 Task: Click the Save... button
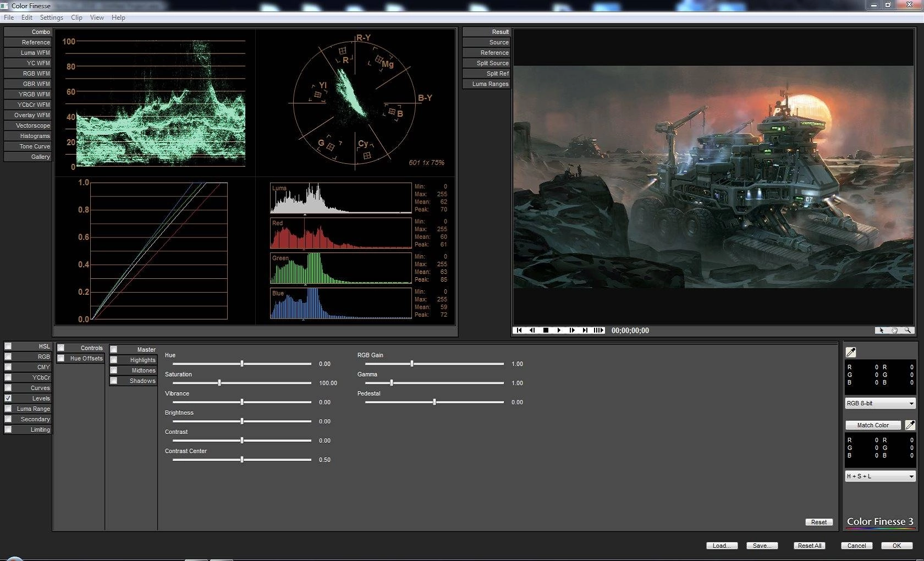(762, 546)
